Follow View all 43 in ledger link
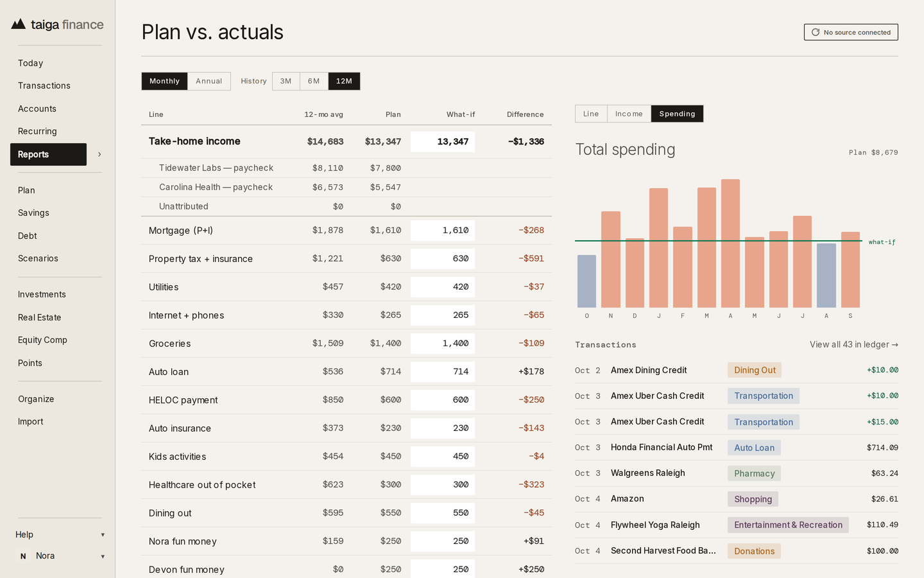924x578 pixels. click(854, 344)
